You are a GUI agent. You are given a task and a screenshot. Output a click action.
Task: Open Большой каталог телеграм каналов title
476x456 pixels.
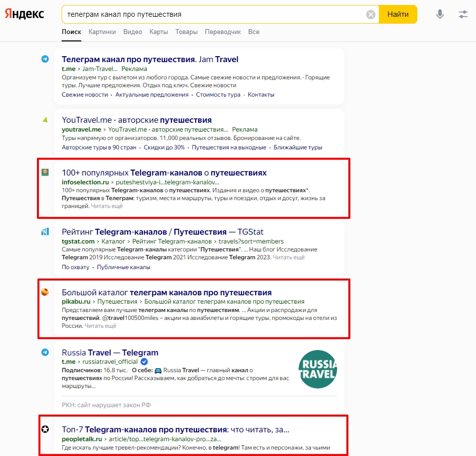tap(167, 292)
